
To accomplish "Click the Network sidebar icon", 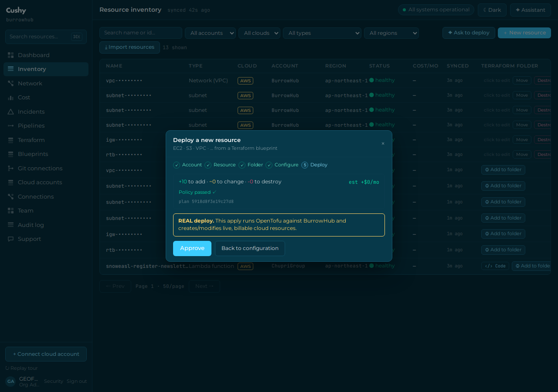I will pos(10,83).
